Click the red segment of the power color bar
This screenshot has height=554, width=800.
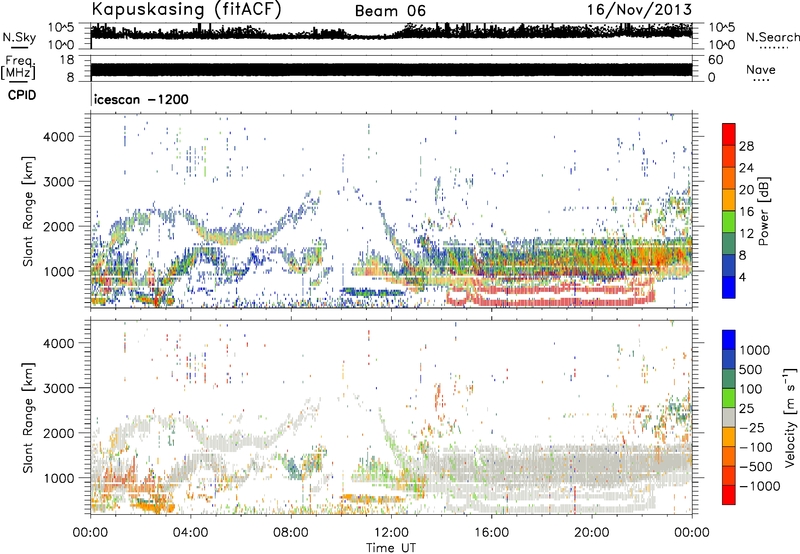729,134
